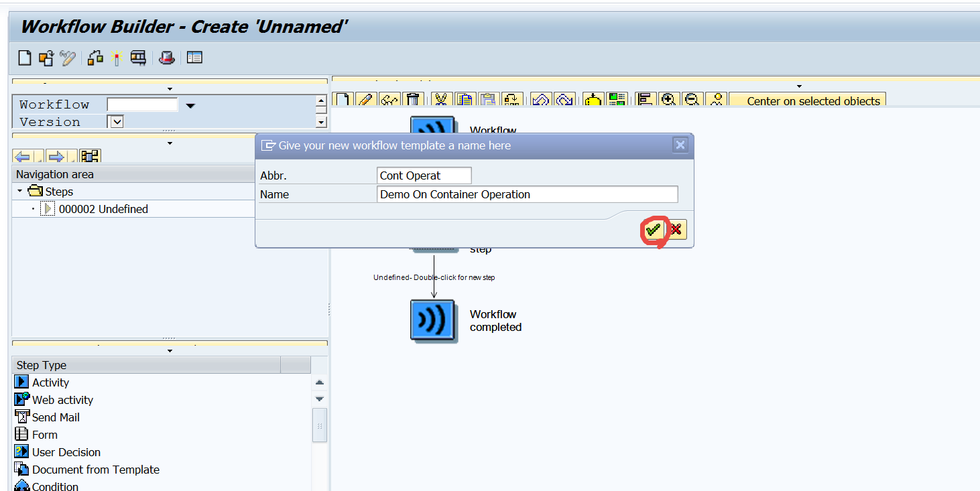Select the User Decision step type
The width and height of the screenshot is (980, 491).
[64, 451]
